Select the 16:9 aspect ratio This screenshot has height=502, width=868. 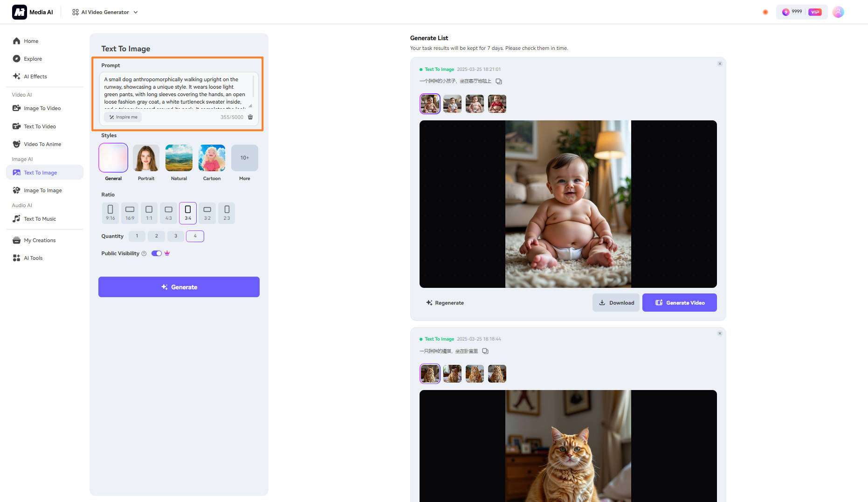pos(130,213)
